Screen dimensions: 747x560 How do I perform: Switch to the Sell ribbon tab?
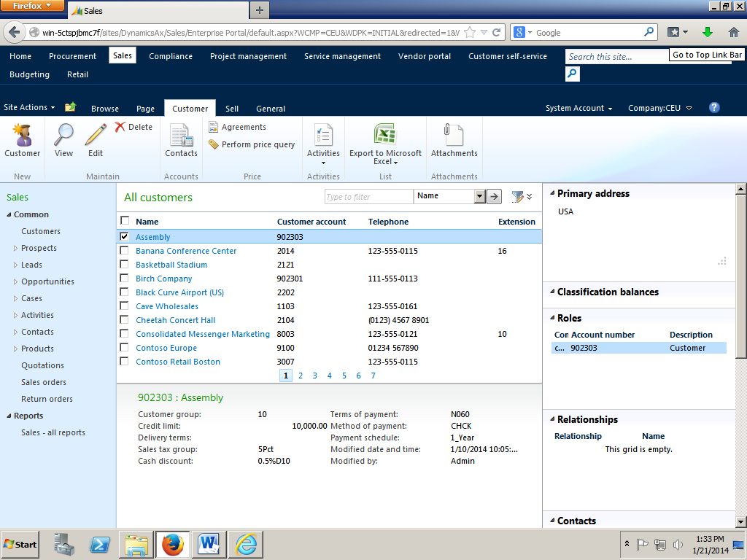click(x=231, y=107)
